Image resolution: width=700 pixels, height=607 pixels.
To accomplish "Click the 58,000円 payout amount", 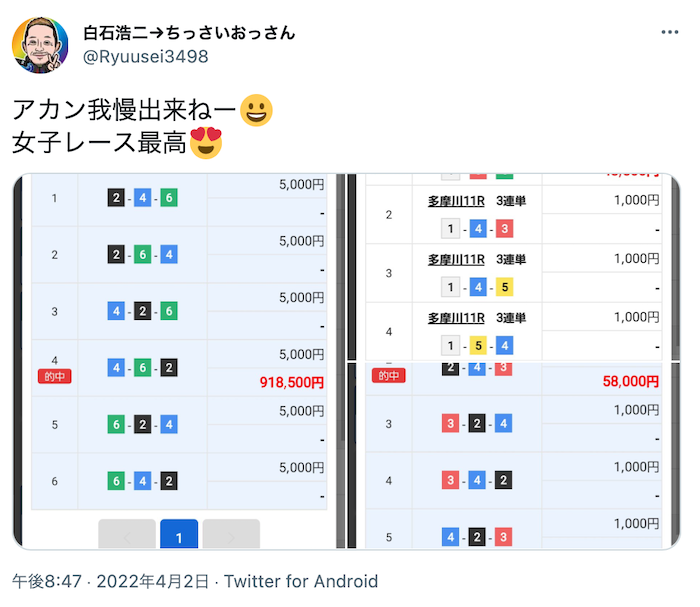I will [x=630, y=381].
